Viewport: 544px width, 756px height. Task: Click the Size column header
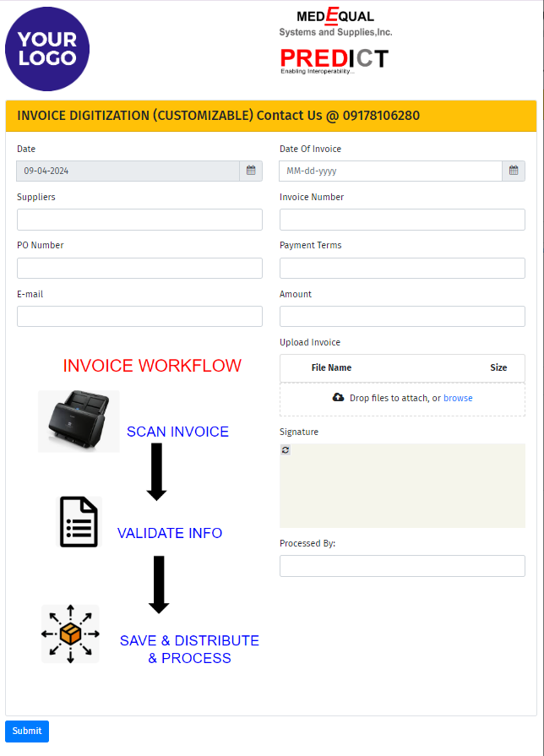pos(498,367)
